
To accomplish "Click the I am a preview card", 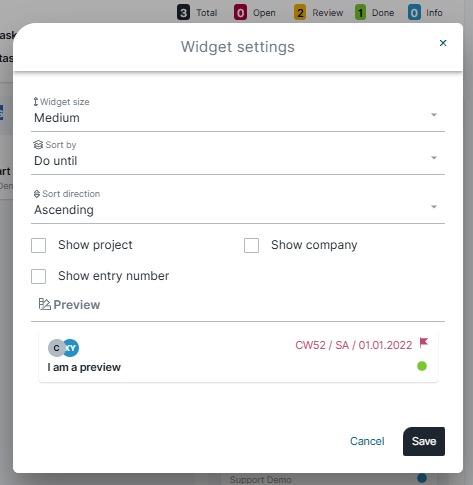I will click(x=238, y=356).
